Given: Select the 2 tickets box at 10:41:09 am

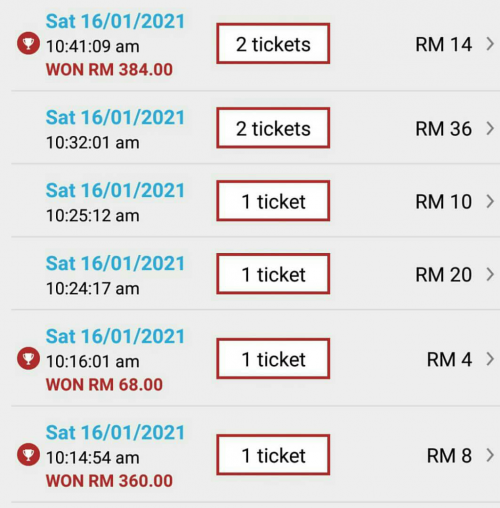Looking at the screenshot, I should coord(273,43).
